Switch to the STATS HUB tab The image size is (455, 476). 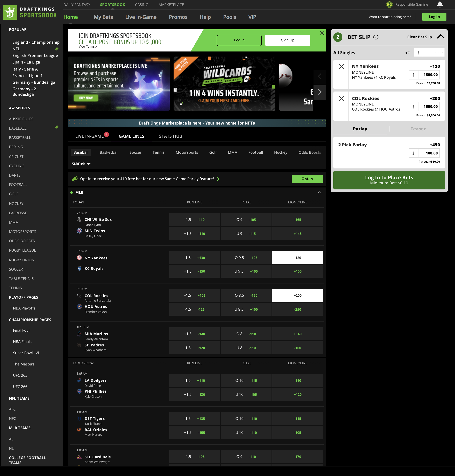tap(170, 136)
